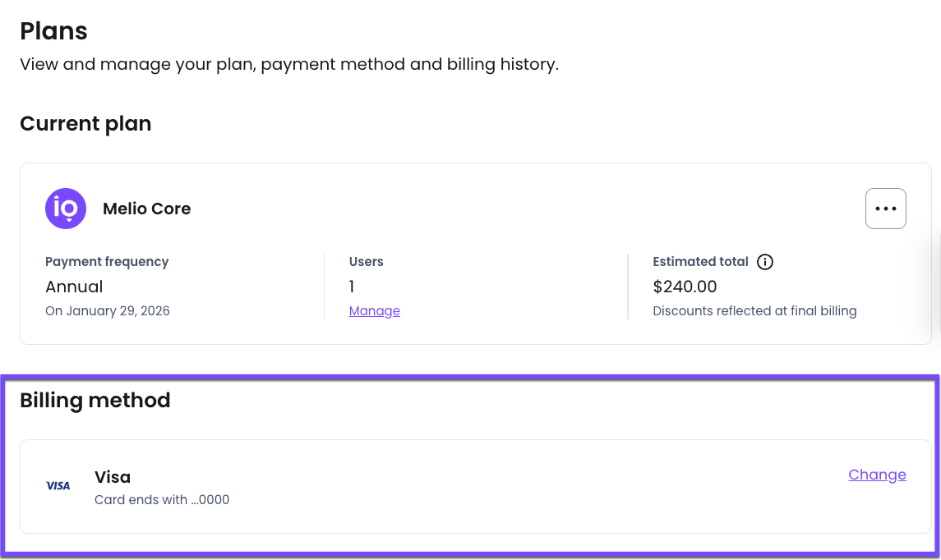Click the Melio Core plan name
The height and width of the screenshot is (560, 941).
pos(146,209)
